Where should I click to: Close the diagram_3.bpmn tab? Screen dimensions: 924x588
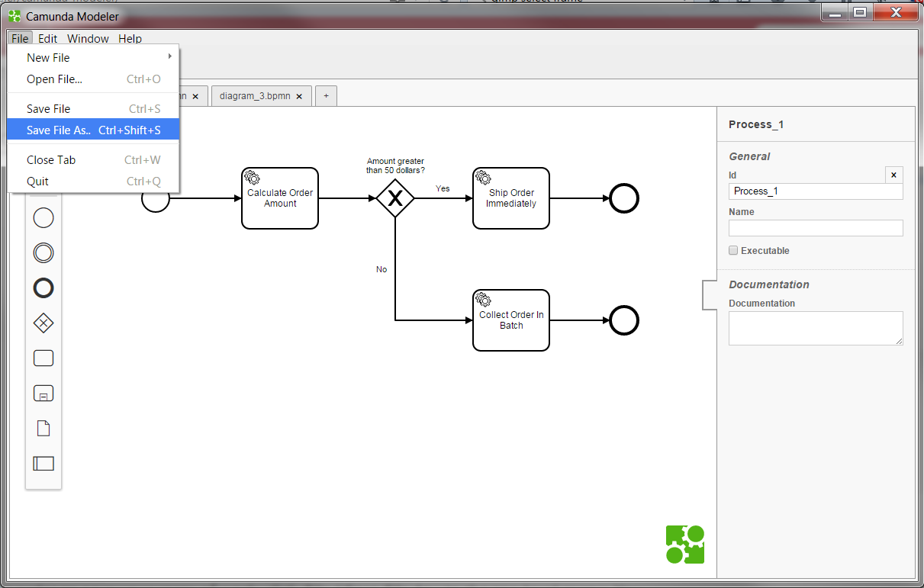coord(299,96)
